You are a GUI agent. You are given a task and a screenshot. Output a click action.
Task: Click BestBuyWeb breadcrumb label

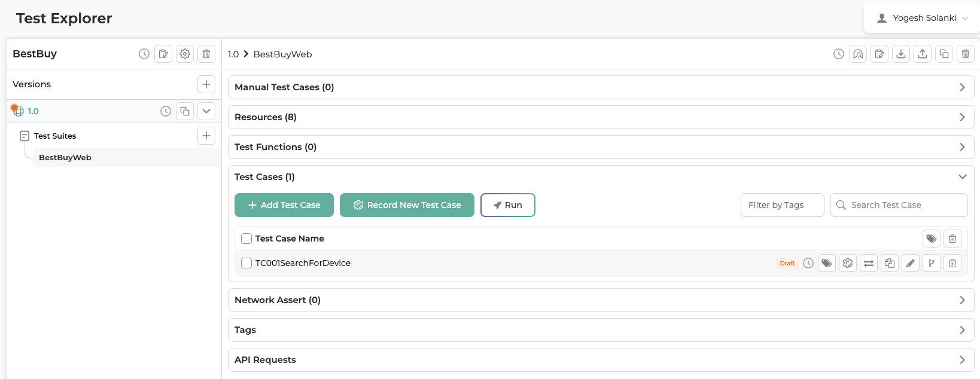(283, 54)
